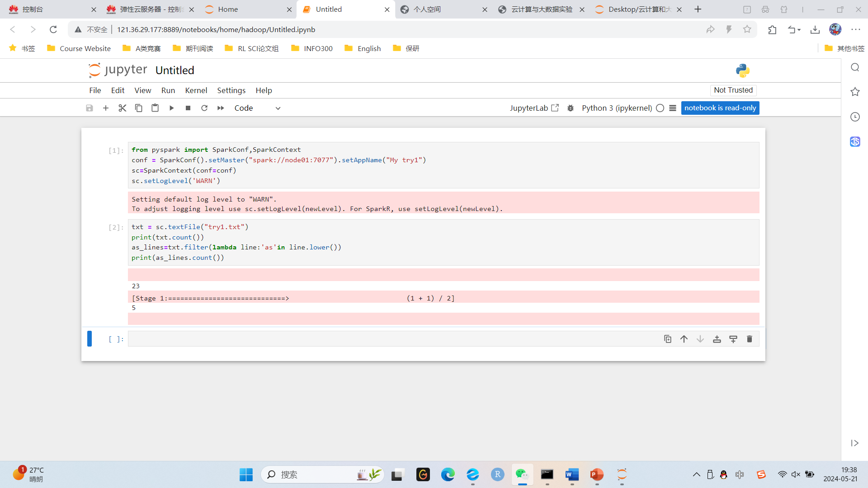
Task: Cut the selected cell with scissors icon
Action: [x=123, y=108]
